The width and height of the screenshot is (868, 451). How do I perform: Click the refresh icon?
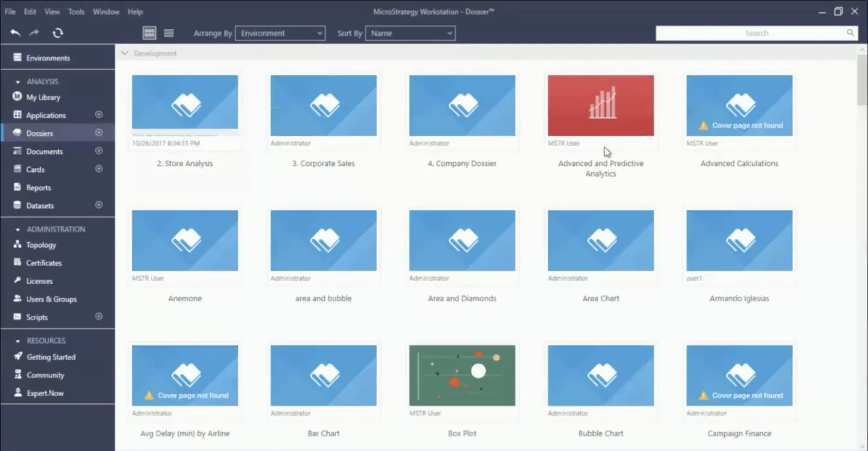pyautogui.click(x=58, y=33)
